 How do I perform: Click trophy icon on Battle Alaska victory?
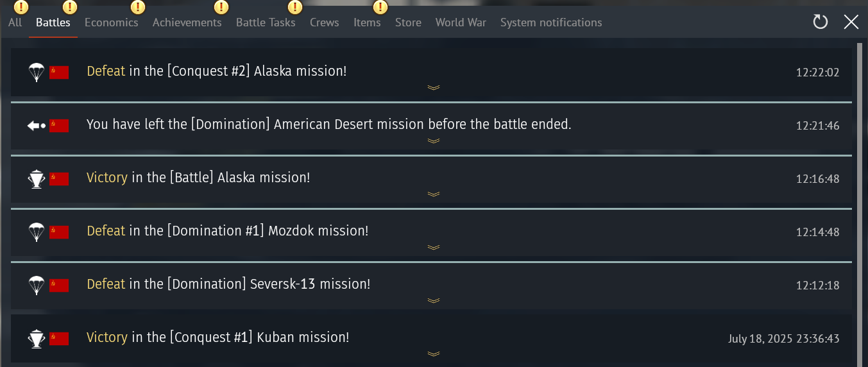pyautogui.click(x=37, y=178)
